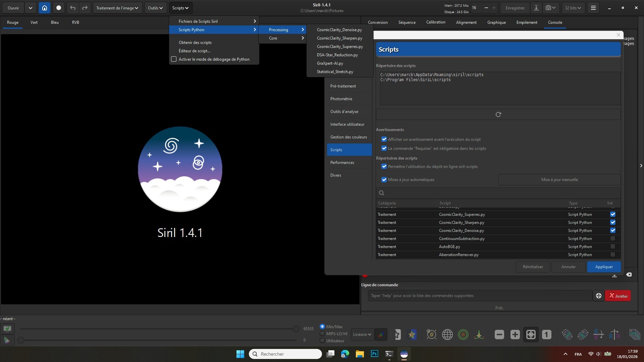
Task: Toggle warning before script execution checkbox
Action: [x=384, y=139]
